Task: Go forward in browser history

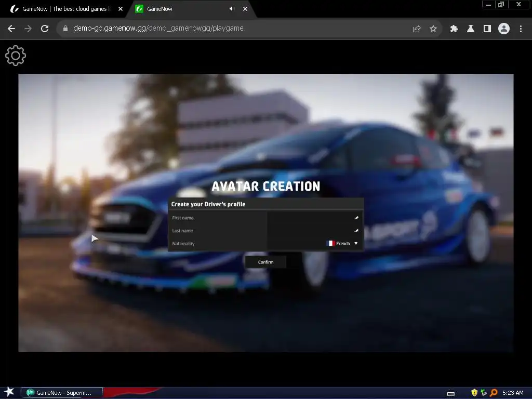Action: (x=28, y=29)
